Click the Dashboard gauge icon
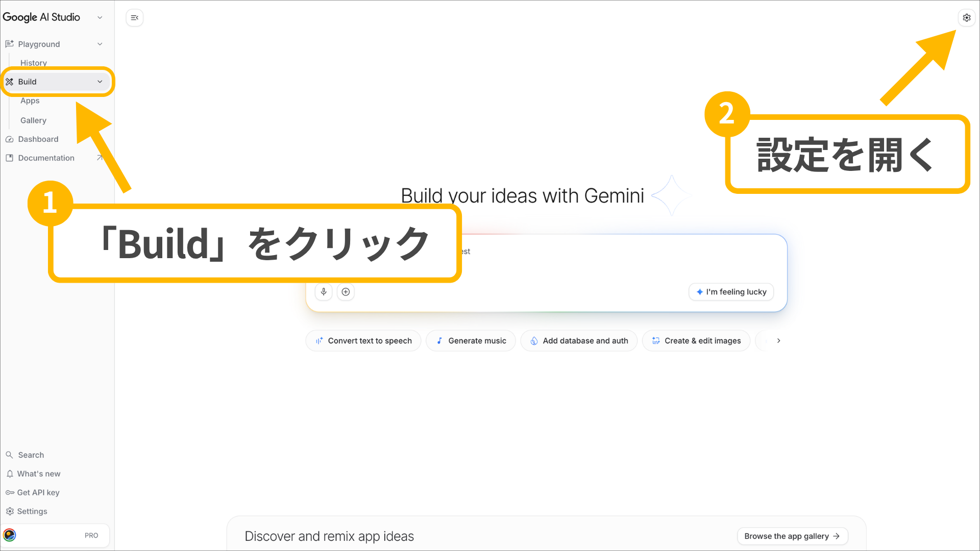The image size is (980, 551). (9, 139)
